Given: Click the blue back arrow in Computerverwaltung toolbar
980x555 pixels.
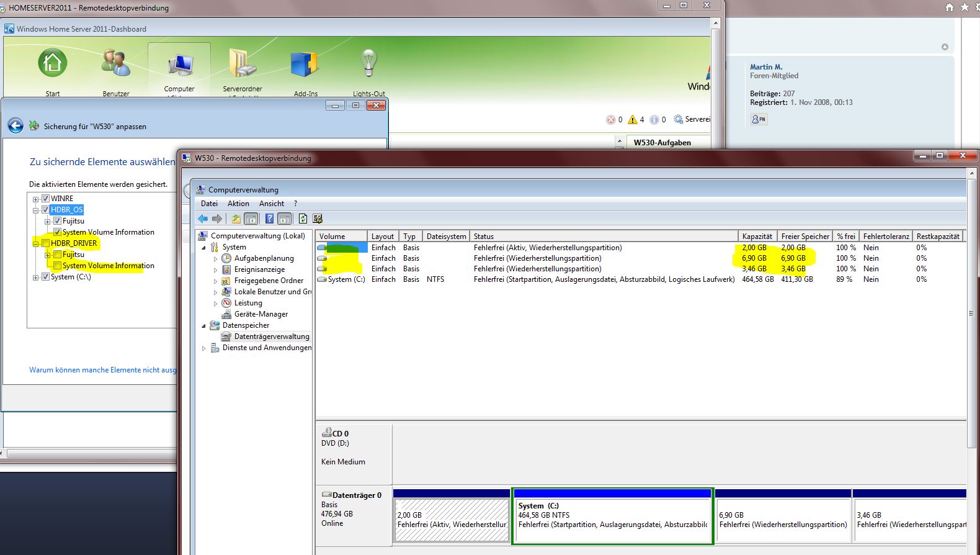Looking at the screenshot, I should 203,219.
